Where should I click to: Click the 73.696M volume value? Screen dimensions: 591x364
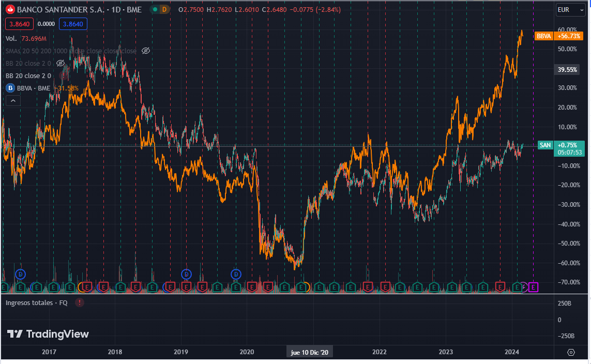34,38
